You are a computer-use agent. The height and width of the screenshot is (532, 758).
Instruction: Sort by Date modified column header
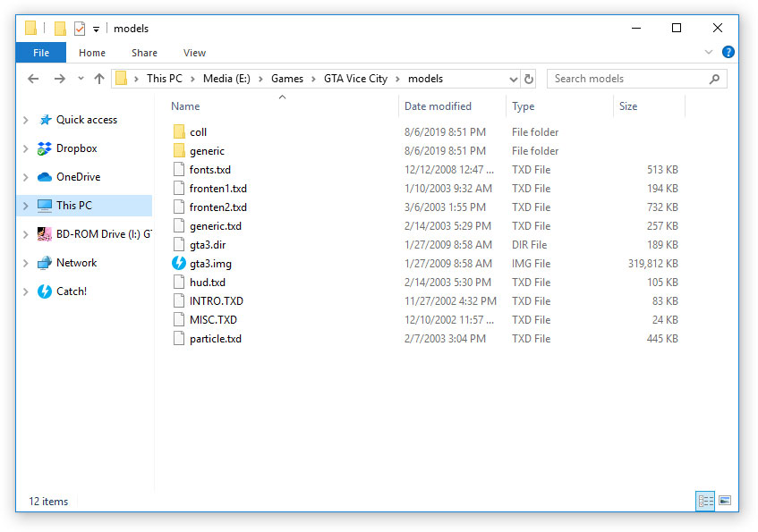[438, 106]
